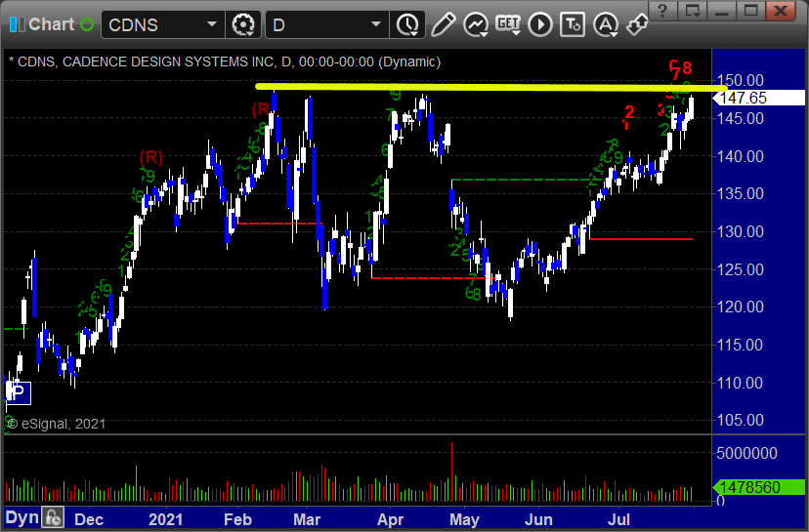Click the 110.00 price axis label

click(741, 383)
